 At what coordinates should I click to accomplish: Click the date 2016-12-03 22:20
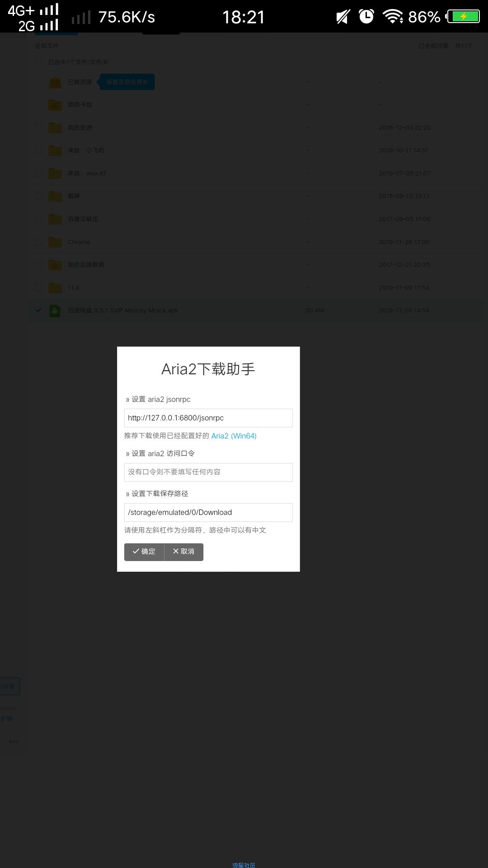[x=405, y=127]
